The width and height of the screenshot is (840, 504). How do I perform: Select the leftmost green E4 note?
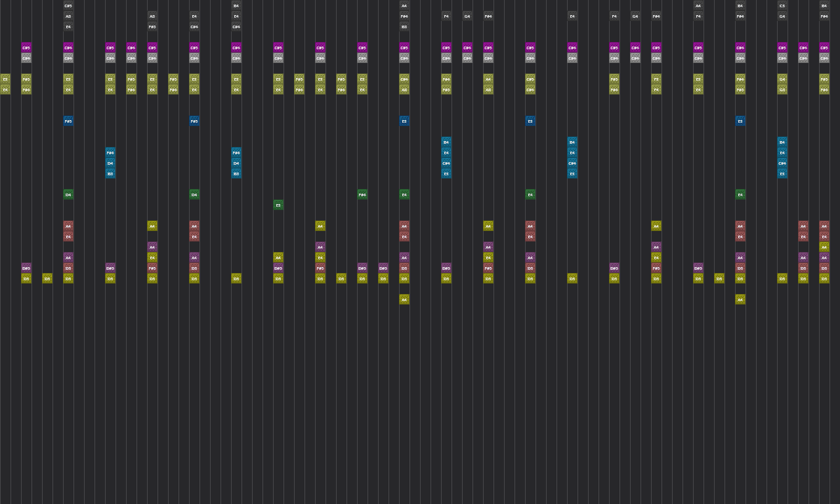pyautogui.click(x=404, y=194)
